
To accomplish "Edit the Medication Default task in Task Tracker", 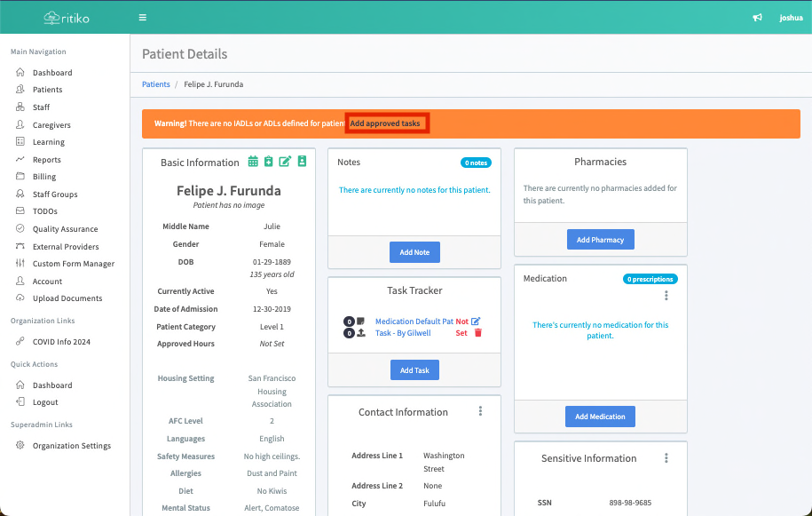I will click(x=476, y=322).
